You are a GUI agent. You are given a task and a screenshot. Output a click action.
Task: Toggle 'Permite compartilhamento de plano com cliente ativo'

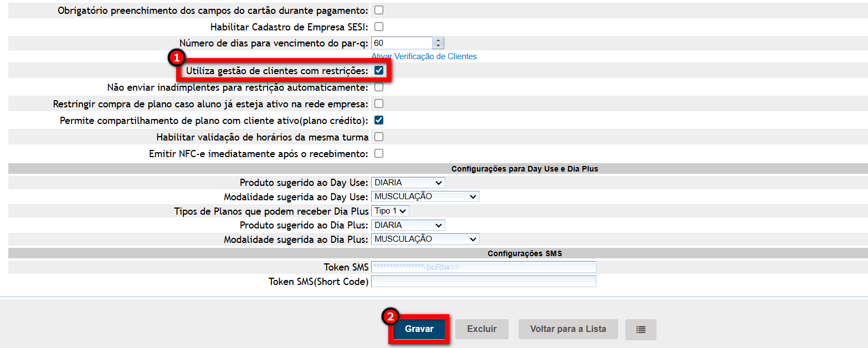coord(379,120)
